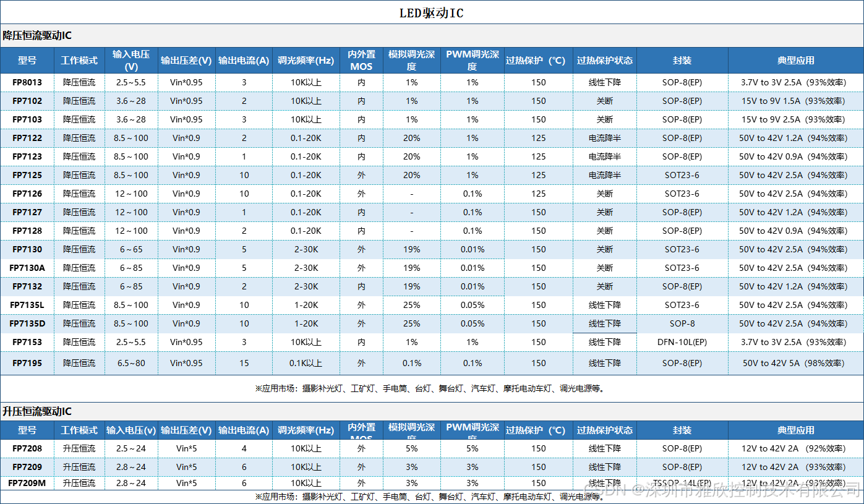Image resolution: width=864 pixels, height=504 pixels.
Task: Select the "降压恒流驱动IC" section heading
Action: (37, 36)
